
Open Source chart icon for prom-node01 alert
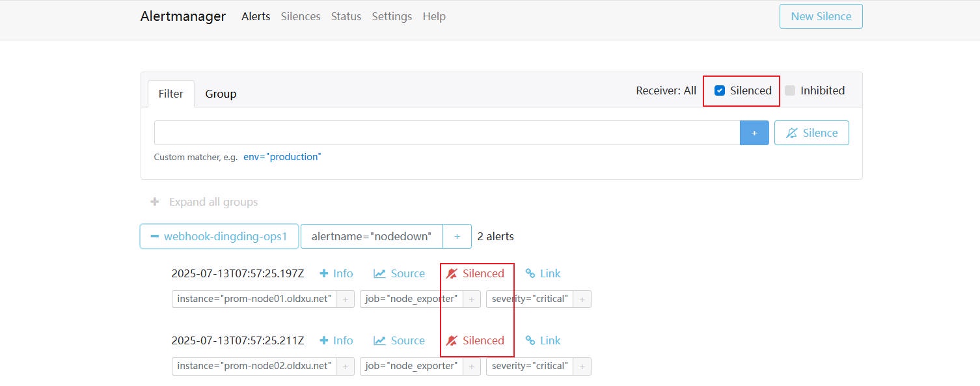pos(379,274)
